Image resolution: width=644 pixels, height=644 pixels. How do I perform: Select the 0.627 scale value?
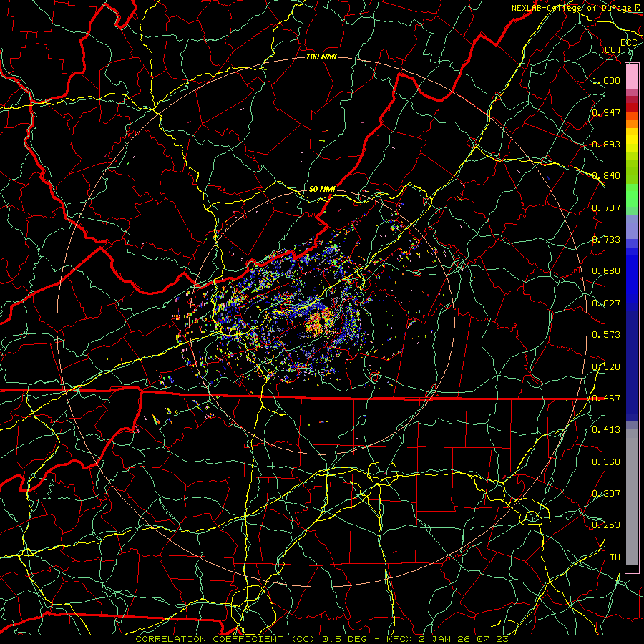pos(606,303)
